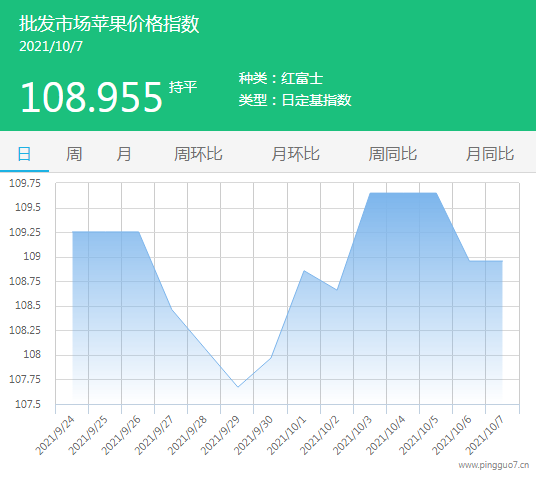
Task: Click the 108.955 index value
Action: pyautogui.click(x=91, y=97)
